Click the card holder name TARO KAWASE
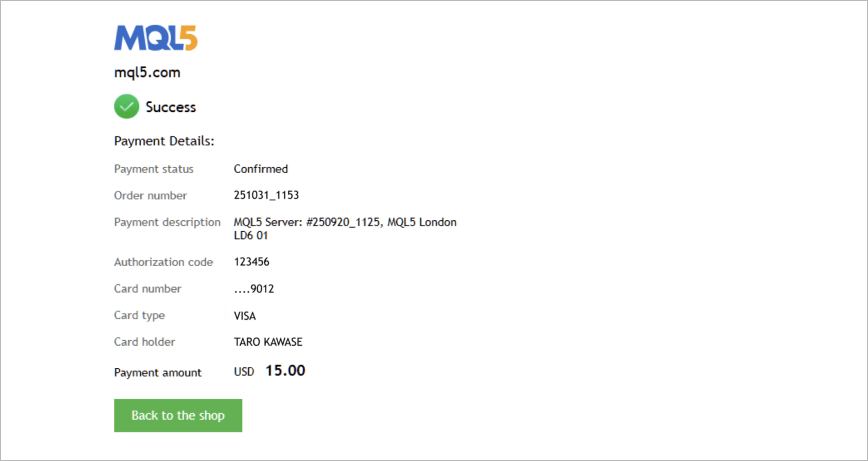This screenshot has width=868, height=461. tap(268, 342)
